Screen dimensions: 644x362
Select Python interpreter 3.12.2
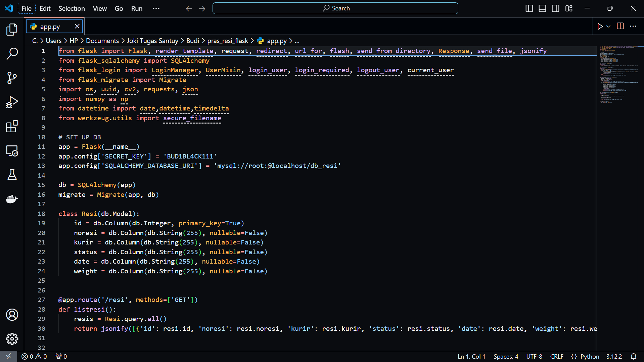tap(614, 357)
